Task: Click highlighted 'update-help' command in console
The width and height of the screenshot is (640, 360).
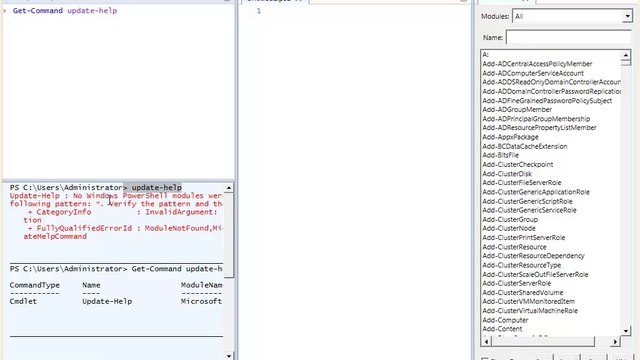Action: (x=156, y=187)
